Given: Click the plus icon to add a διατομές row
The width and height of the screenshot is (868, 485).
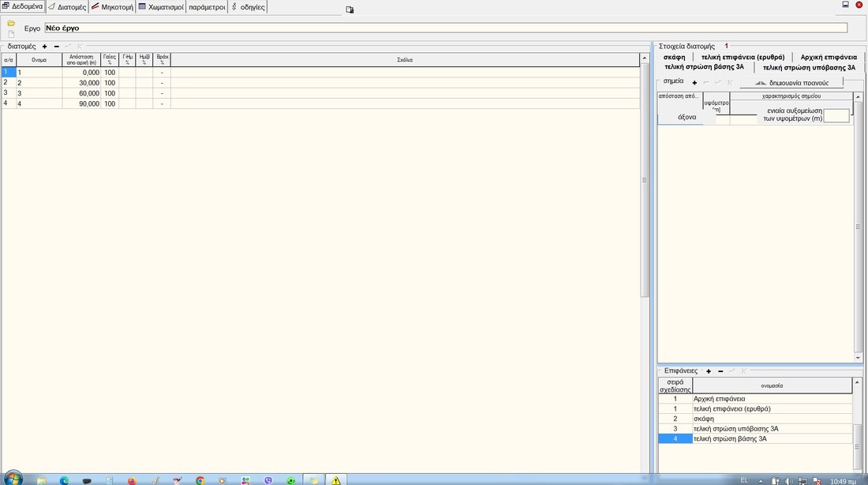Looking at the screenshot, I should tap(45, 47).
